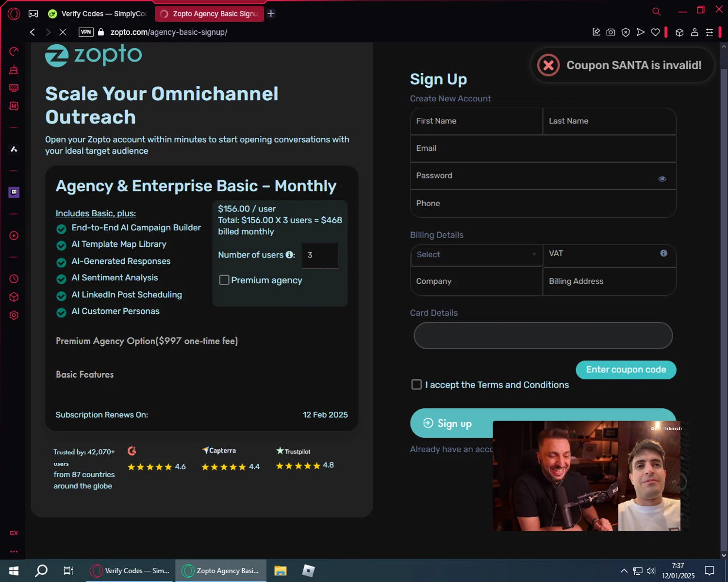Open the edit/share page icon in the toolbar
The height and width of the screenshot is (582, 728).
tap(596, 32)
